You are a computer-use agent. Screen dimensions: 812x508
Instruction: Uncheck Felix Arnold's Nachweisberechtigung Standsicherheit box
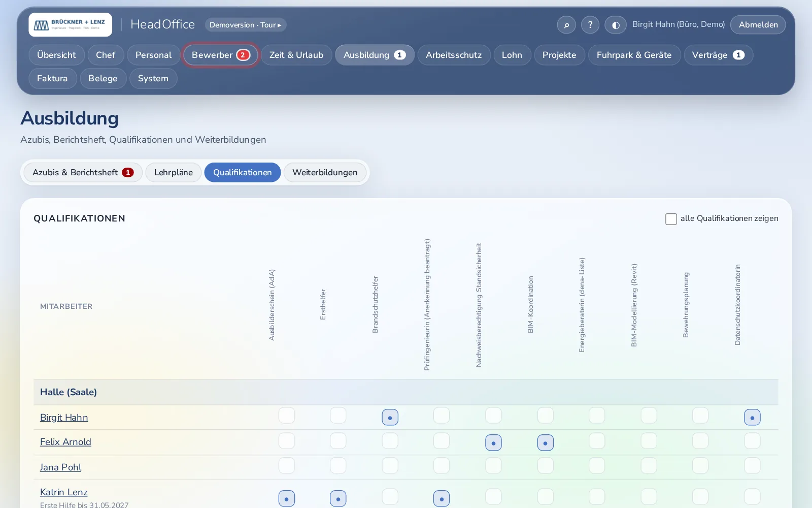pyautogui.click(x=493, y=443)
